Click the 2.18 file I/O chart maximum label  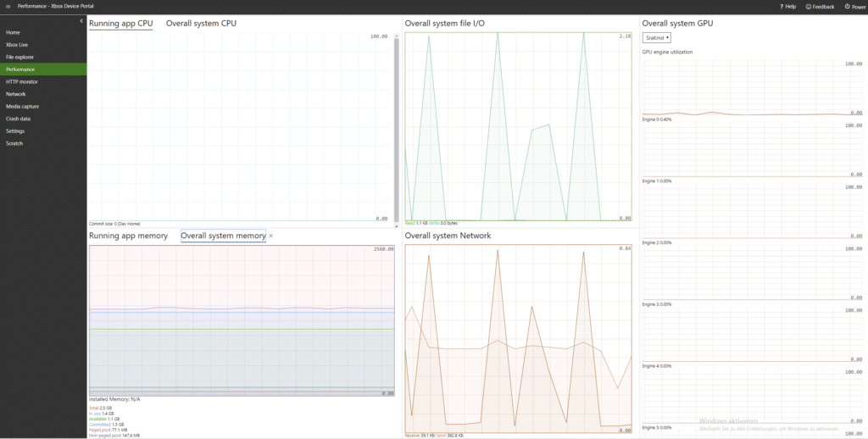coord(625,36)
